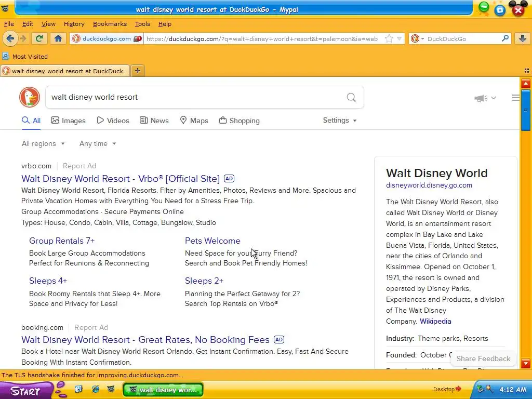Bookmark this page with the star icon
This screenshot has height=399, width=532.
point(389,38)
